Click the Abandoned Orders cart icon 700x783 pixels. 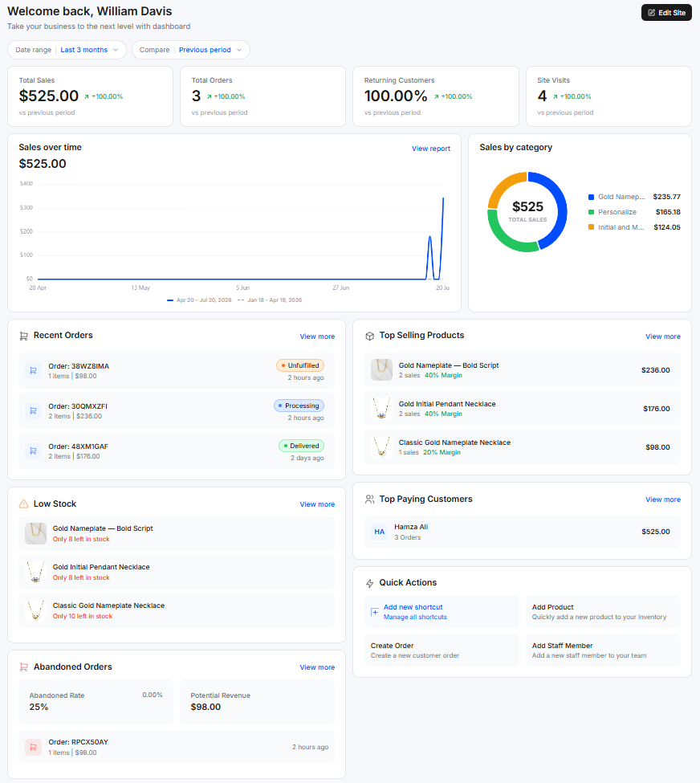tap(23, 667)
